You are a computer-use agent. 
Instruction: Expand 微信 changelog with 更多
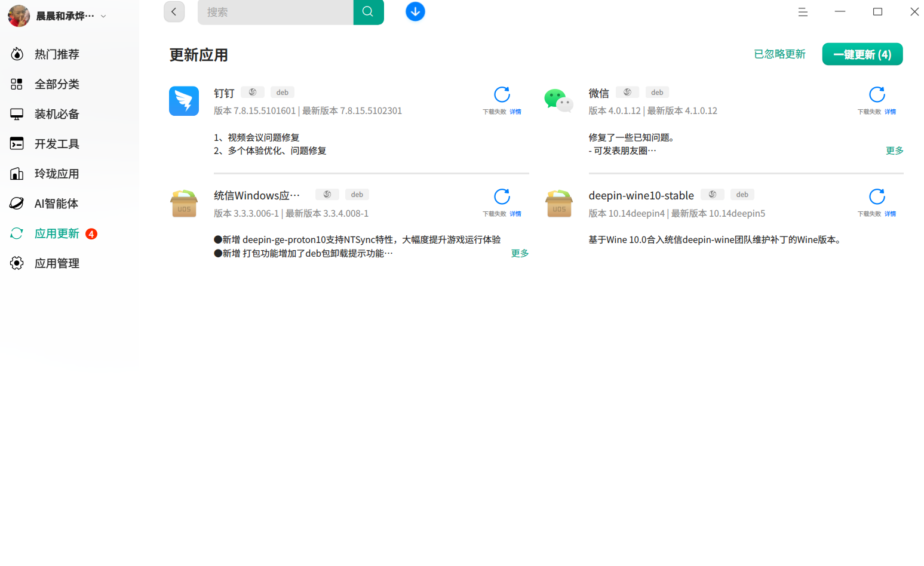895,150
